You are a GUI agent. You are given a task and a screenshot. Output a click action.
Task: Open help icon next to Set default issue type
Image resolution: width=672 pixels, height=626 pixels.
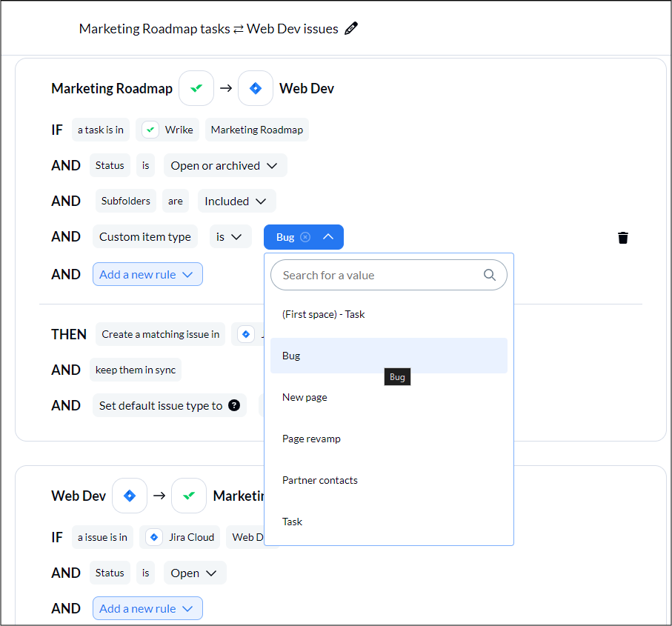click(x=234, y=405)
